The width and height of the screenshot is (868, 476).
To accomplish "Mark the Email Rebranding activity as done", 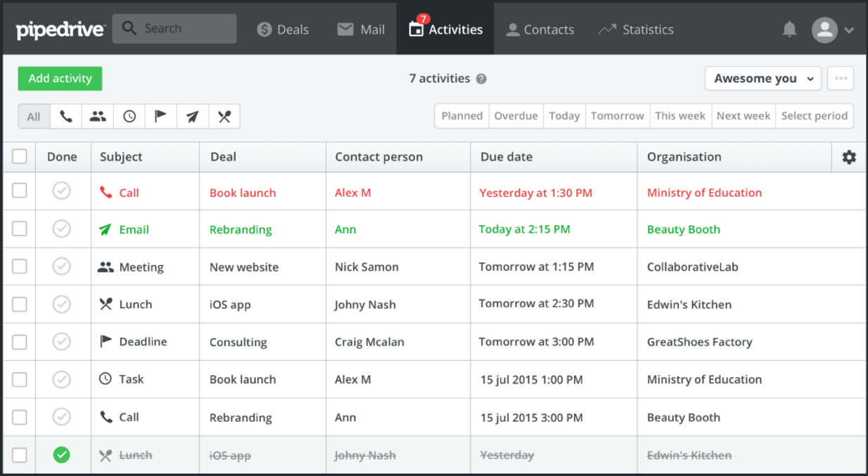I will pyautogui.click(x=62, y=229).
